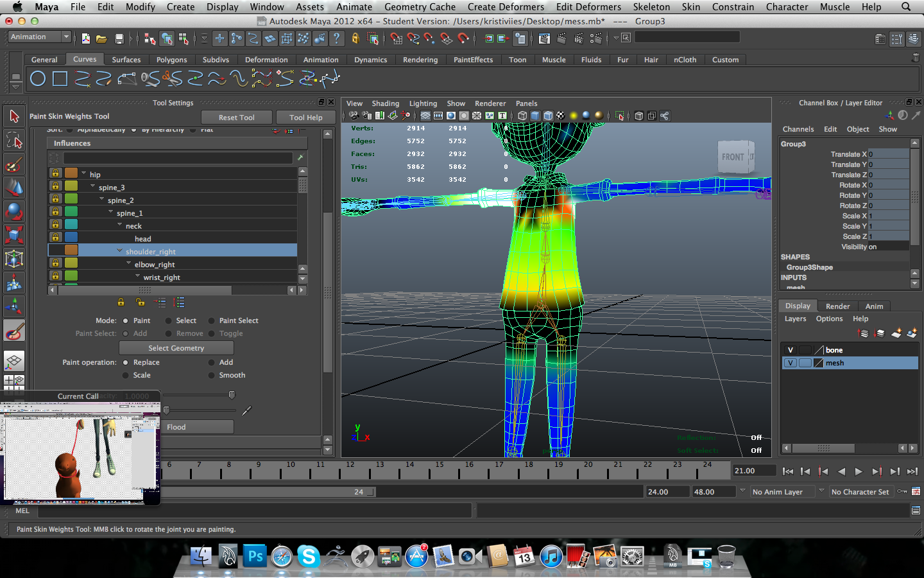The height and width of the screenshot is (578, 924).
Task: Click the new scene icon in status line
Action: (x=85, y=39)
